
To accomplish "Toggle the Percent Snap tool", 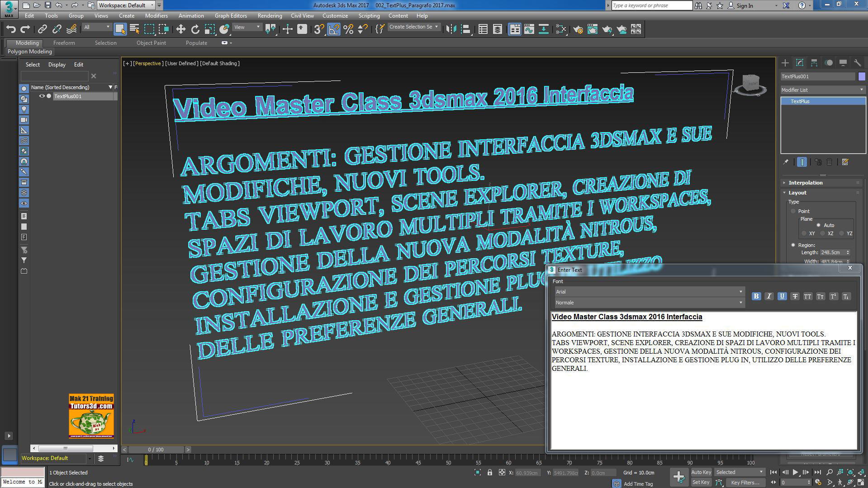I will (x=348, y=29).
